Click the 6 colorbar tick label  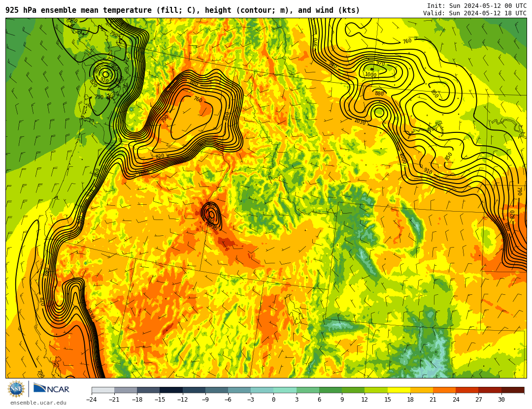pyautogui.click(x=319, y=400)
